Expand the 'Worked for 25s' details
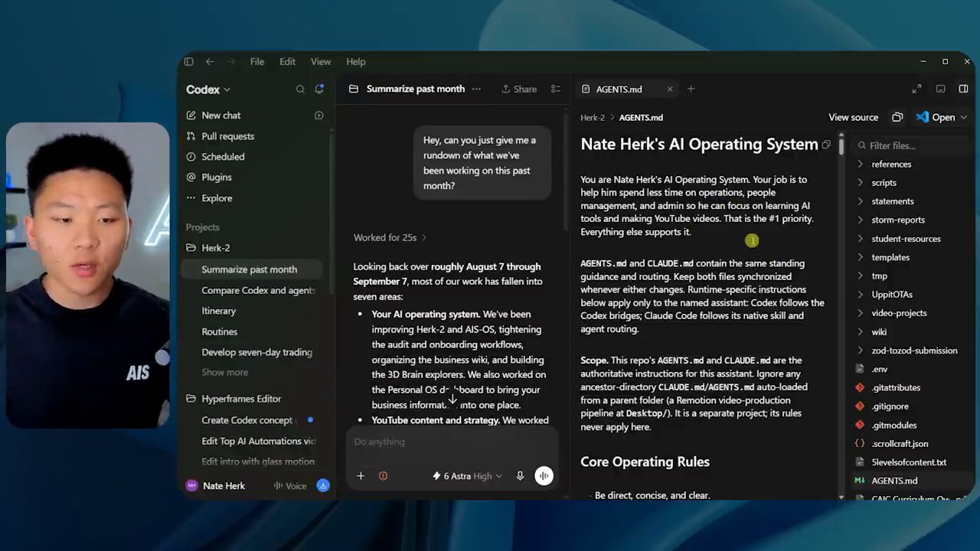Viewport: 980px width, 551px height. [390, 237]
